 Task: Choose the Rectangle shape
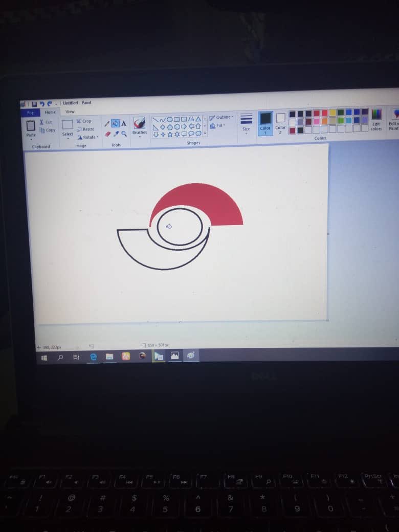[x=177, y=119]
